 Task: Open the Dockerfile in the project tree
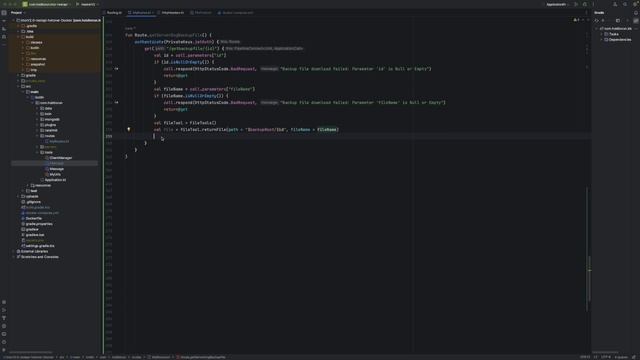tap(33, 218)
